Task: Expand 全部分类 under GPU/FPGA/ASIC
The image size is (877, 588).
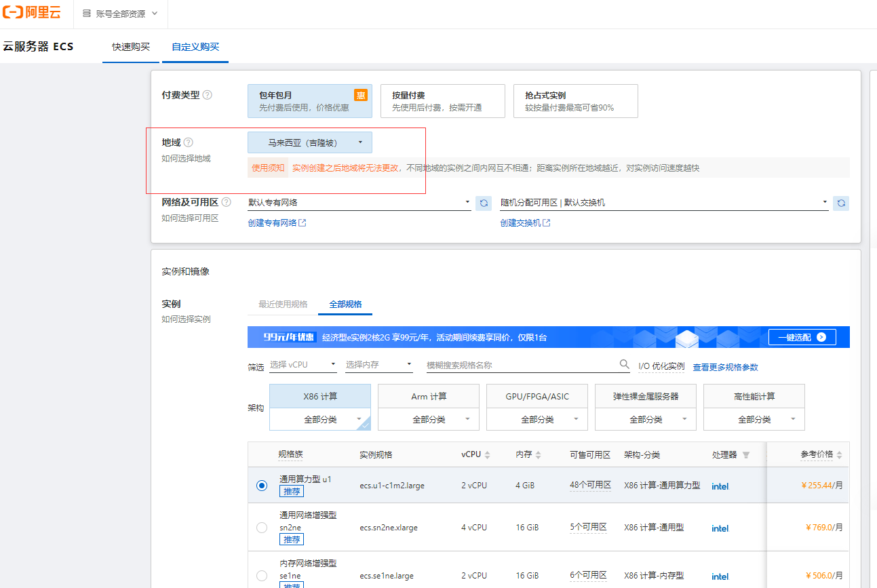Action: (537, 419)
